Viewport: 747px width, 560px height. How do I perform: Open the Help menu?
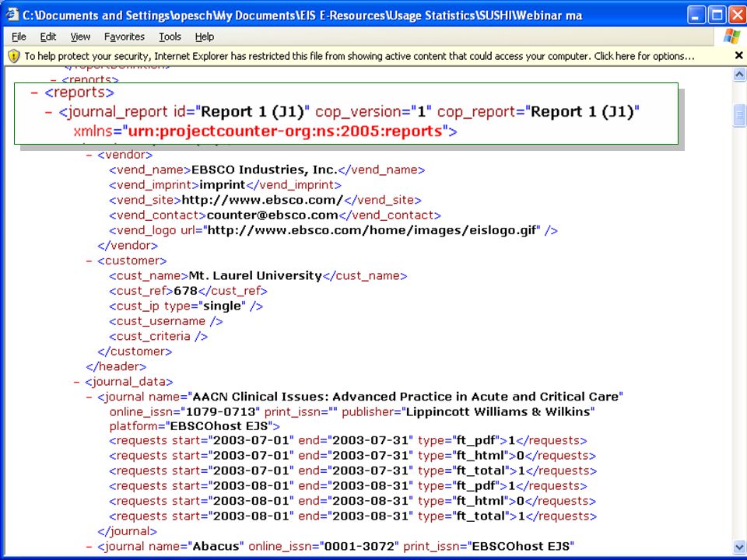coord(205,37)
